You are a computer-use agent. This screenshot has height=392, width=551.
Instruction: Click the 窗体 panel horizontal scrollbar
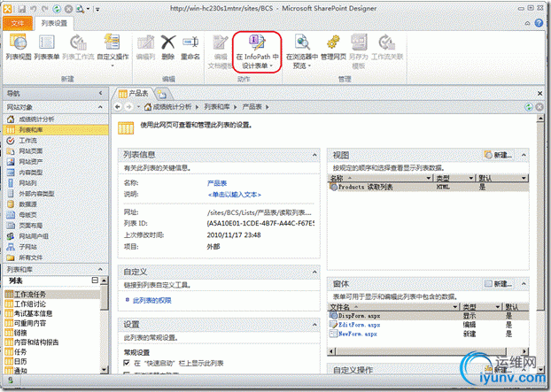coord(421,351)
